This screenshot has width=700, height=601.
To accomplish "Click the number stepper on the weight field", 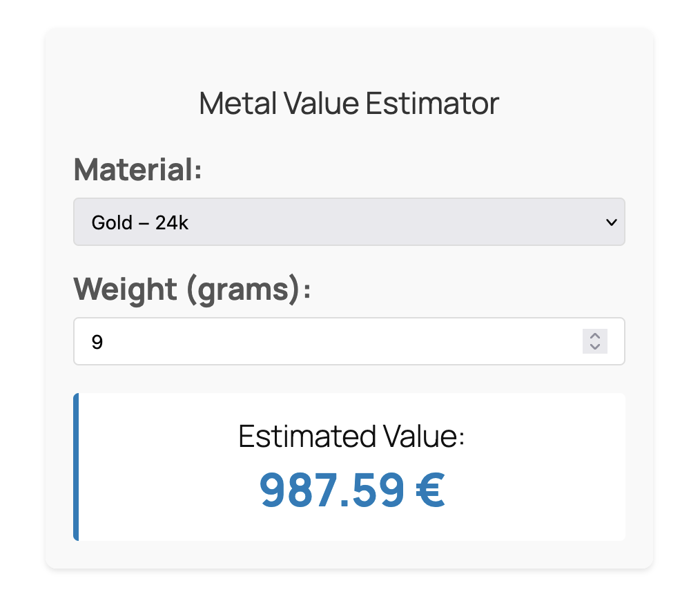I will (x=594, y=341).
